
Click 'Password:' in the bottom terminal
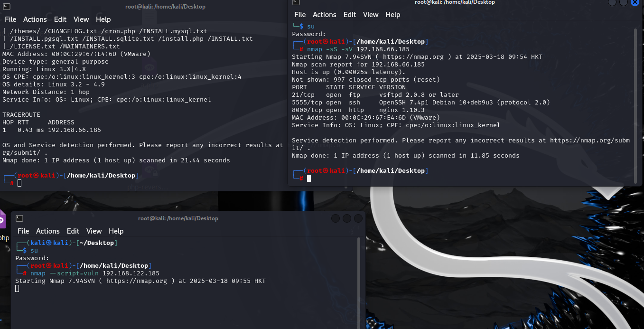pyautogui.click(x=32, y=258)
